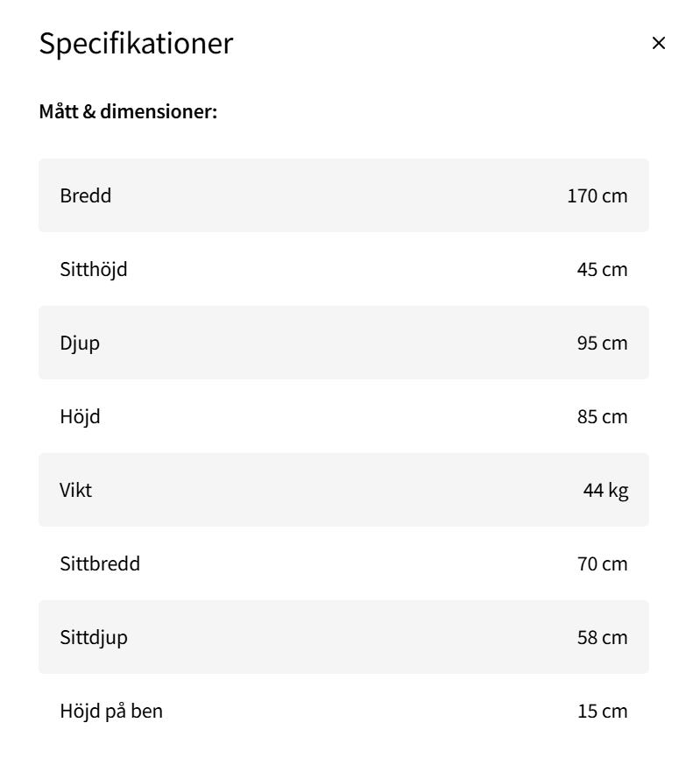
Task: Click the Specifikationer heading
Action: tap(136, 43)
